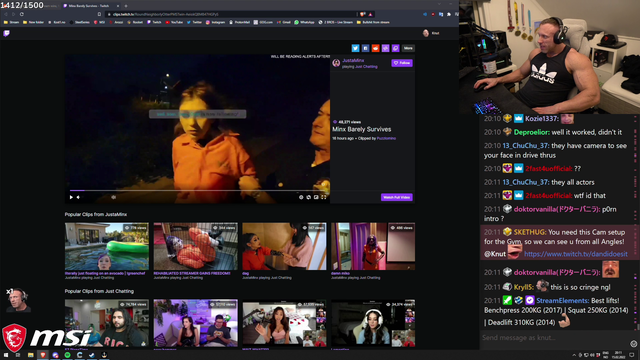Viewport: 640px width, 360px height.
Task: Open fourth Just Chatting clip with headset girl
Action: tap(373, 323)
